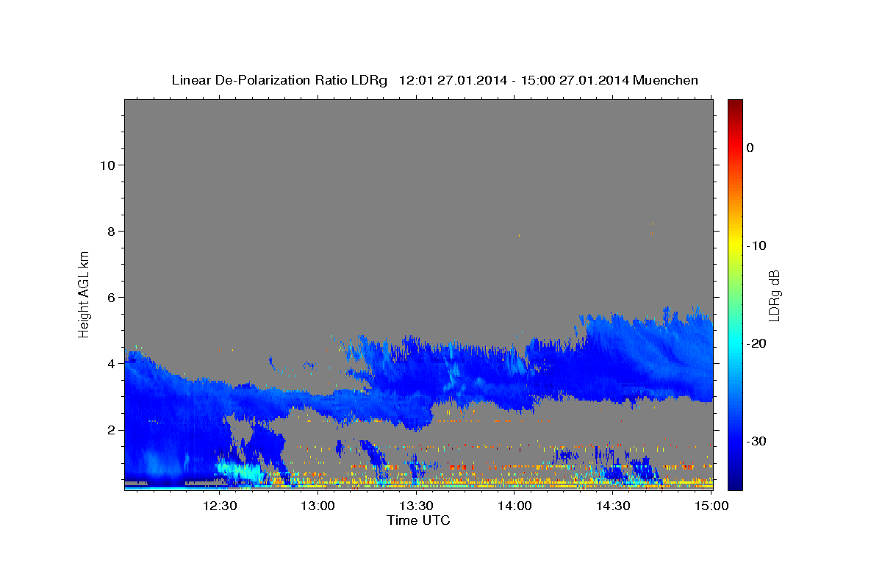Click the 'LDRg dB' colorbar title
Screen dimensions: 882x588
(774, 295)
